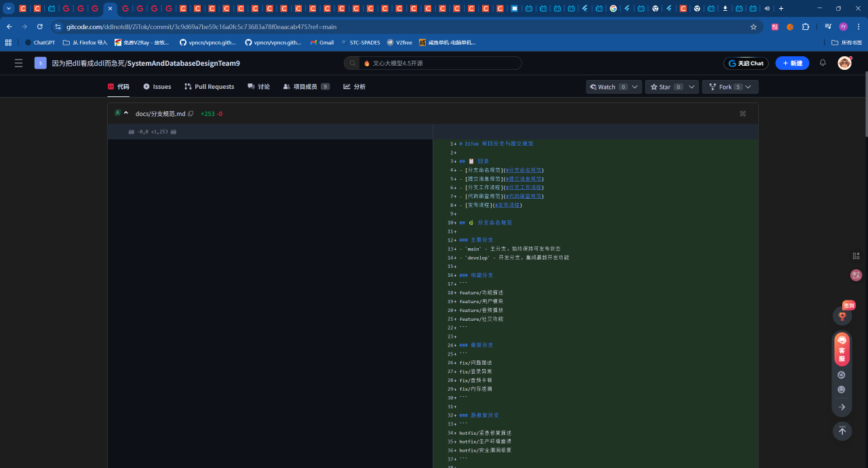Open the 所有书签 bookmarks folder

847,42
